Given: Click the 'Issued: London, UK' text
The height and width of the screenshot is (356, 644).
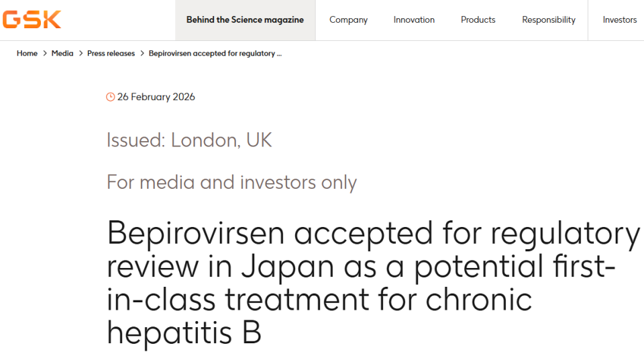Looking at the screenshot, I should click(189, 140).
